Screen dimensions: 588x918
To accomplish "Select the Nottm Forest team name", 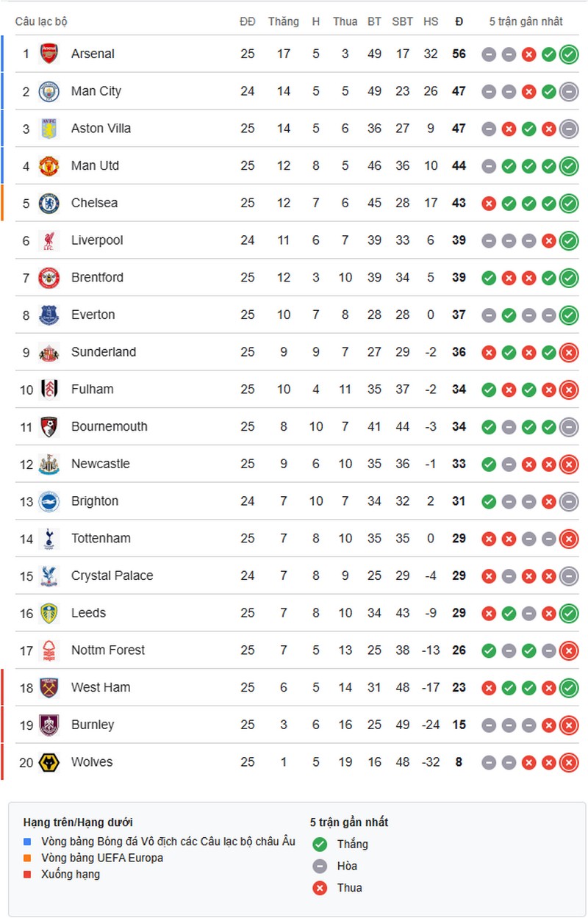I will (108, 650).
